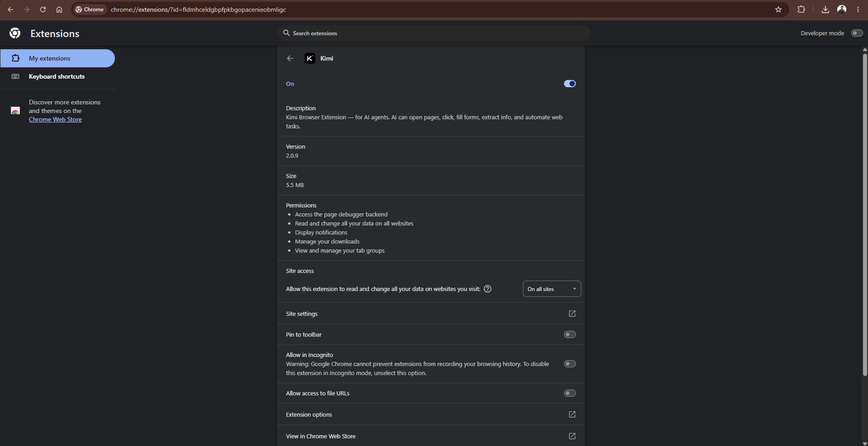Click View in Chrome Web Store row
Viewport: 868px width, 446px height.
(x=431, y=436)
